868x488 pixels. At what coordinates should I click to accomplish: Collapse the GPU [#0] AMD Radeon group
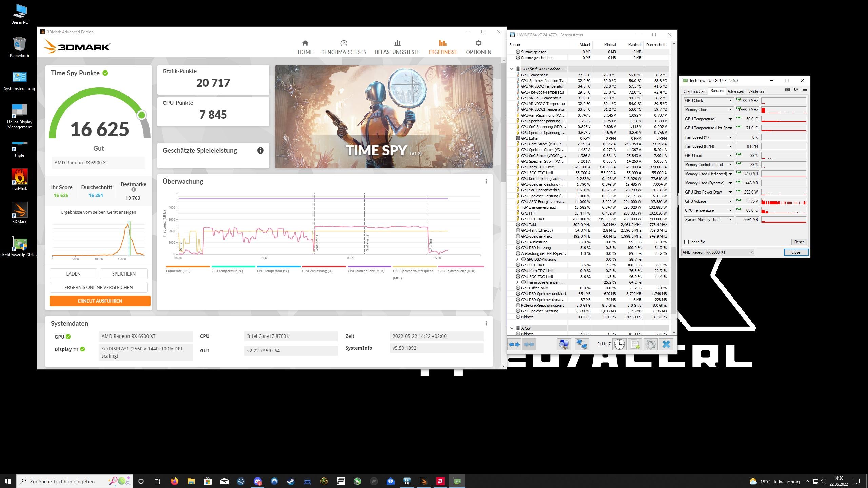512,69
